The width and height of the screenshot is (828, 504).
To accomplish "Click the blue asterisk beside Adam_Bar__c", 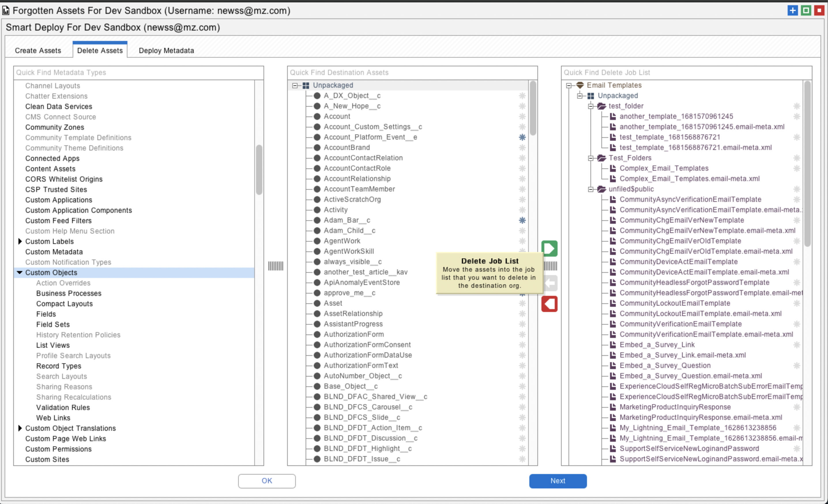I will [x=522, y=220].
